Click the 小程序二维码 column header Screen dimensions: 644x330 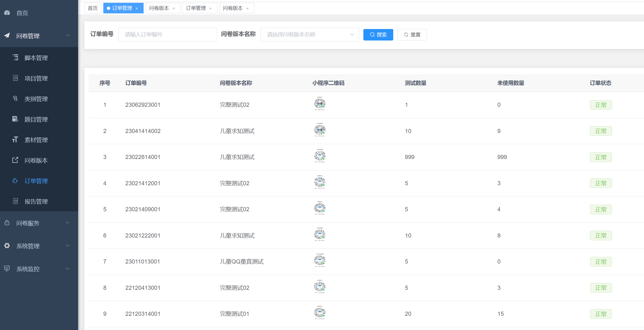328,83
